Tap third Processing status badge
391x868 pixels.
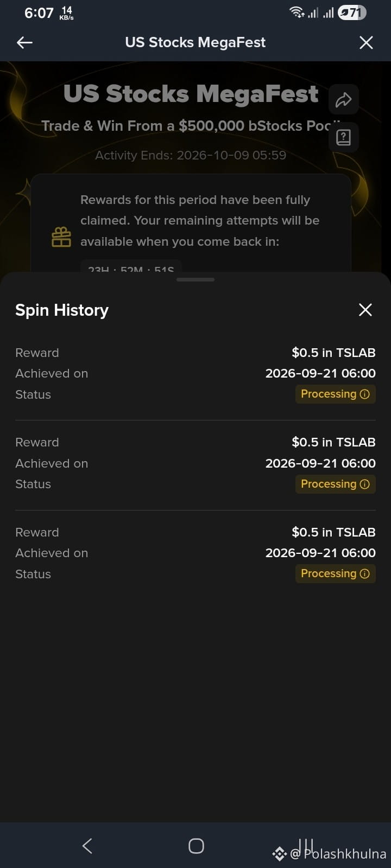335,574
